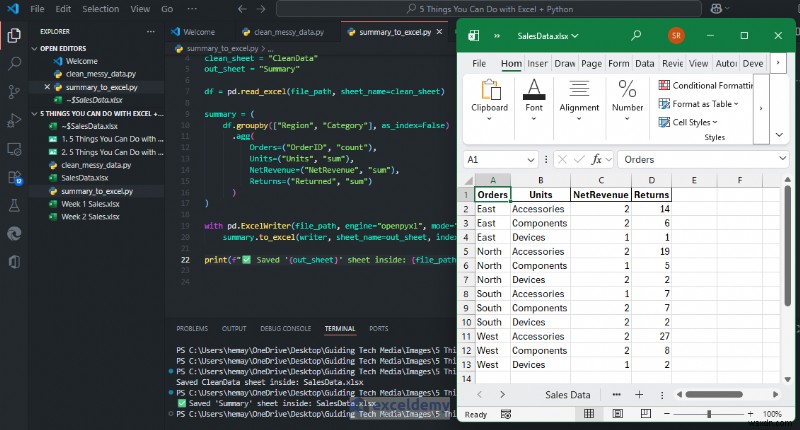Open the VS Code View menu
This screenshot has width=800, height=430.
[140, 9]
